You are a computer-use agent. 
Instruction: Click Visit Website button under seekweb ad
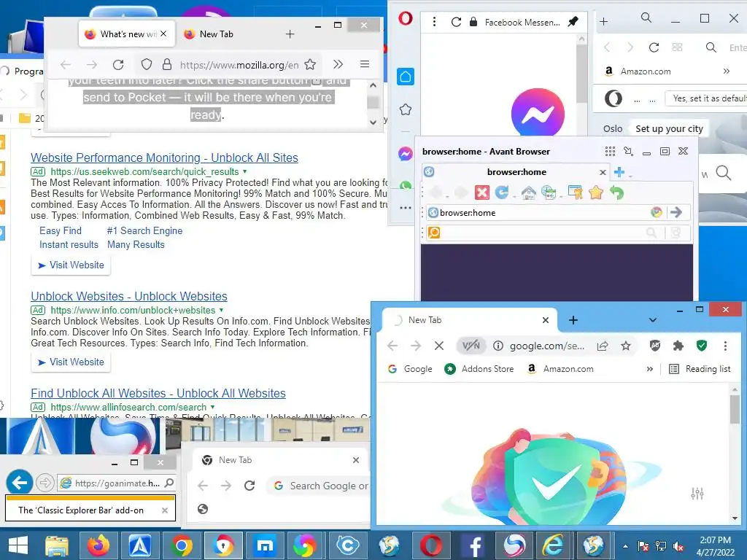coord(71,265)
